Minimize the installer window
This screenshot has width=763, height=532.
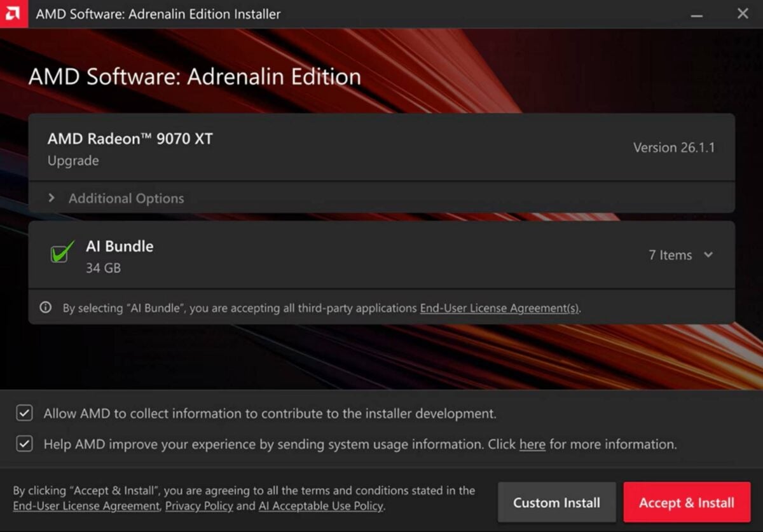coord(698,14)
